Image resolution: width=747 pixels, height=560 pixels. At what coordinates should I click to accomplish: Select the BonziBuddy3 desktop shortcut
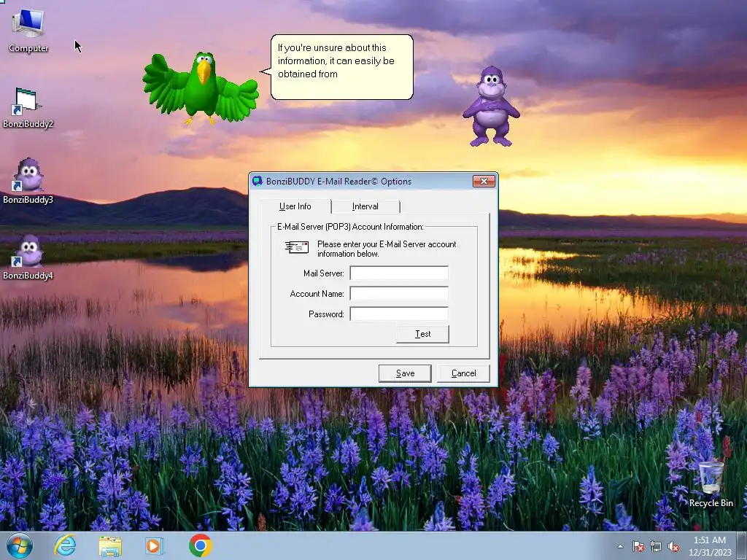click(28, 182)
